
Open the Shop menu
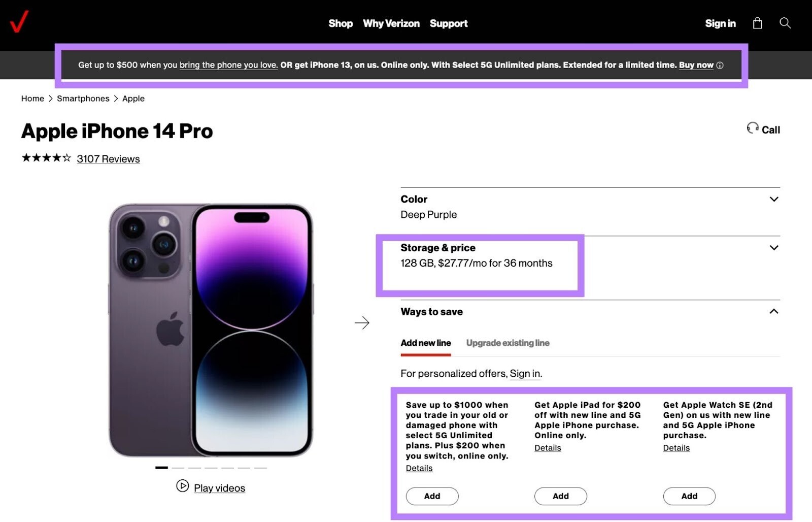(341, 23)
